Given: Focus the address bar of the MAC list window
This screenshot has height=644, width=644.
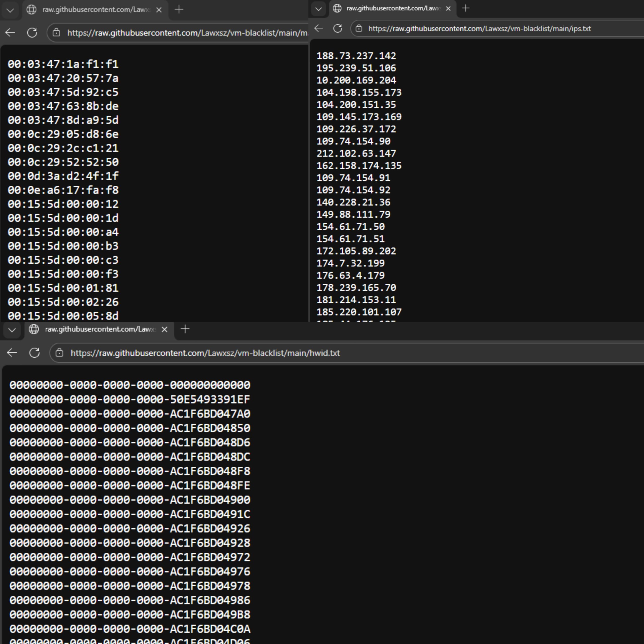Looking at the screenshot, I should [178, 33].
